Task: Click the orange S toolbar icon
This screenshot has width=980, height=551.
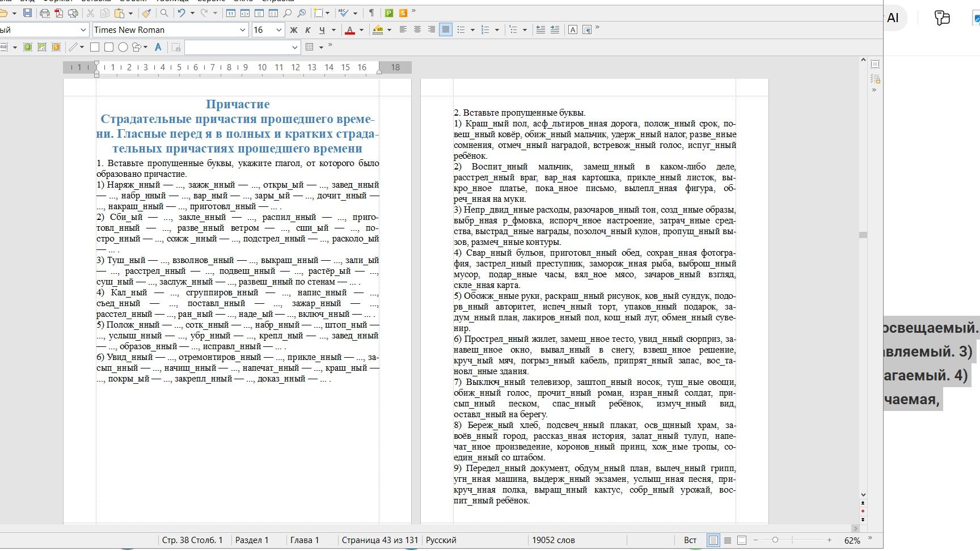Action: pos(403,12)
